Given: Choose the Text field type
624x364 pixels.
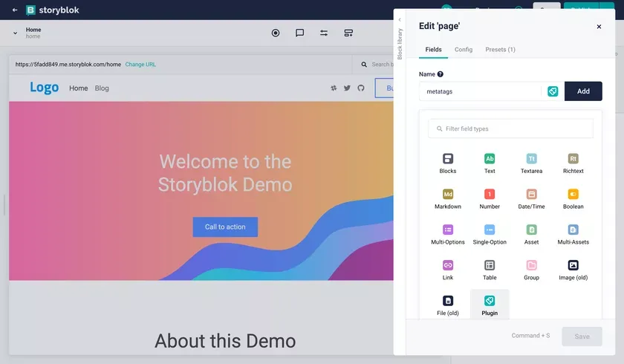Looking at the screenshot, I should (x=490, y=163).
